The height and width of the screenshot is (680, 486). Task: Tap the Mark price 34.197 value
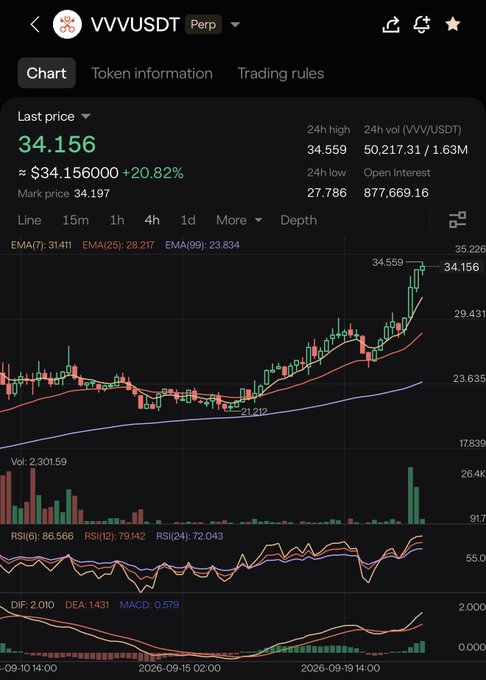[91, 193]
